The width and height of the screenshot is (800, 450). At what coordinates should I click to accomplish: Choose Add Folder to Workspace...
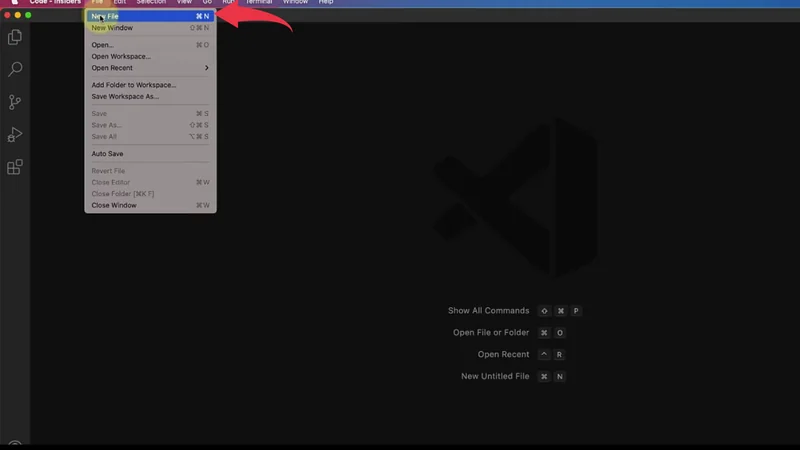point(133,85)
